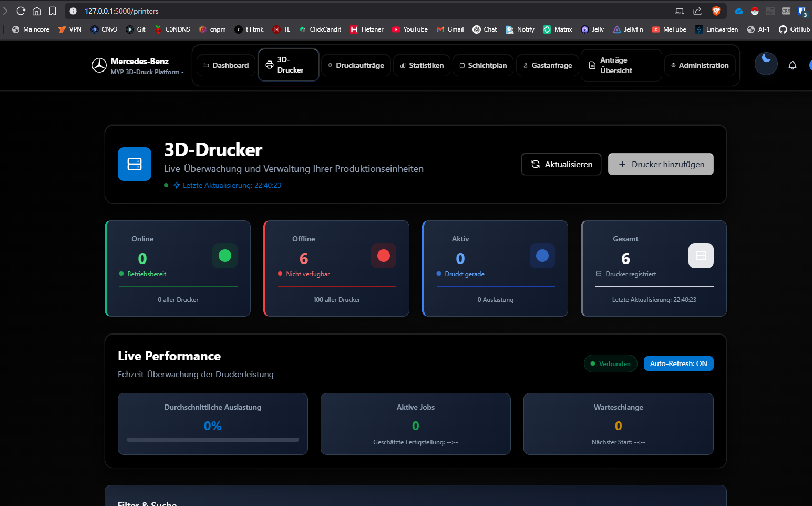Open the Statistiken navigation item
This screenshot has width=812, height=506.
click(x=422, y=65)
